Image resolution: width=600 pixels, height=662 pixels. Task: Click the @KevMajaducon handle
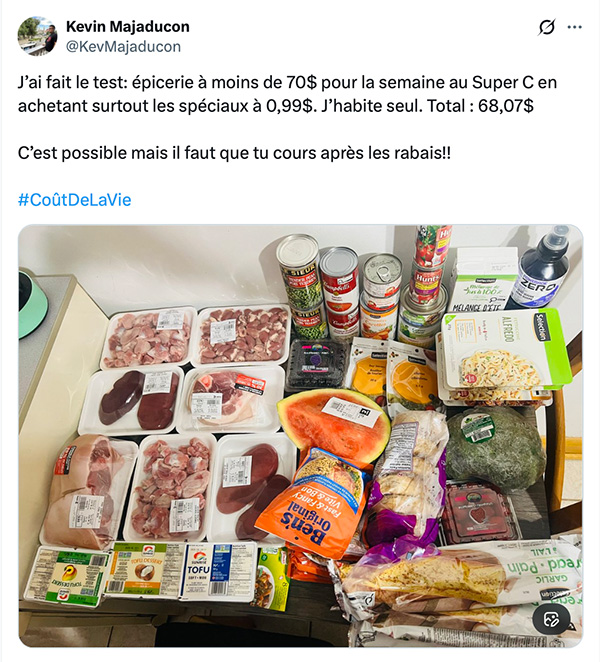click(x=123, y=46)
